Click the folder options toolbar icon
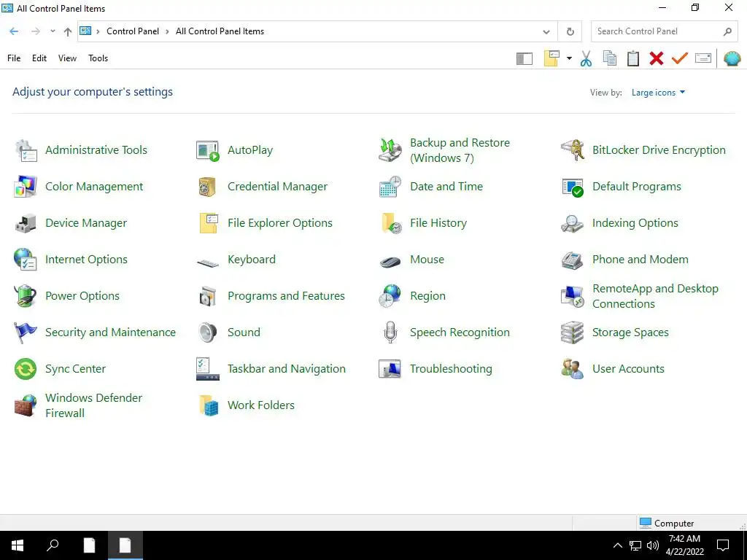The image size is (747, 560). 551,58
